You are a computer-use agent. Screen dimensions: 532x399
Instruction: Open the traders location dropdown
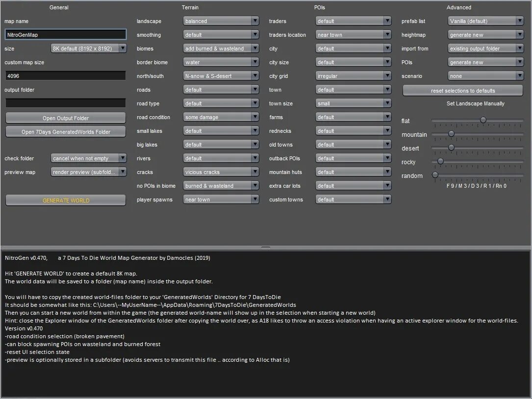click(353, 35)
